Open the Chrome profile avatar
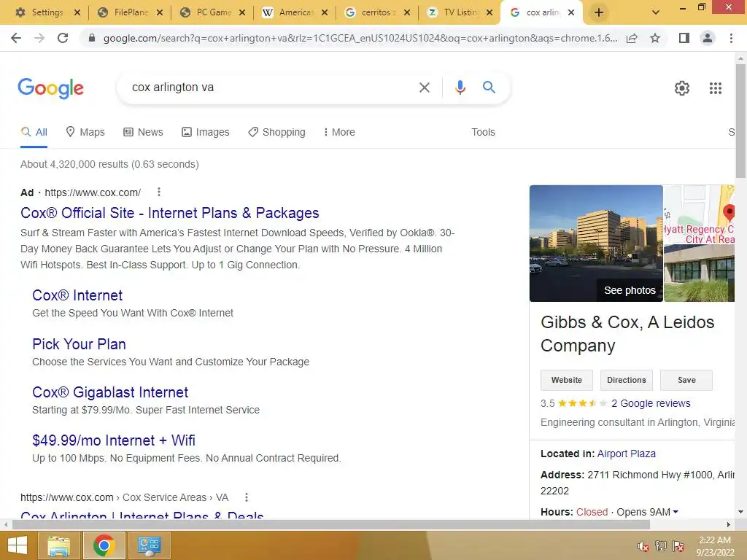Image resolution: width=747 pixels, height=560 pixels. (x=708, y=38)
